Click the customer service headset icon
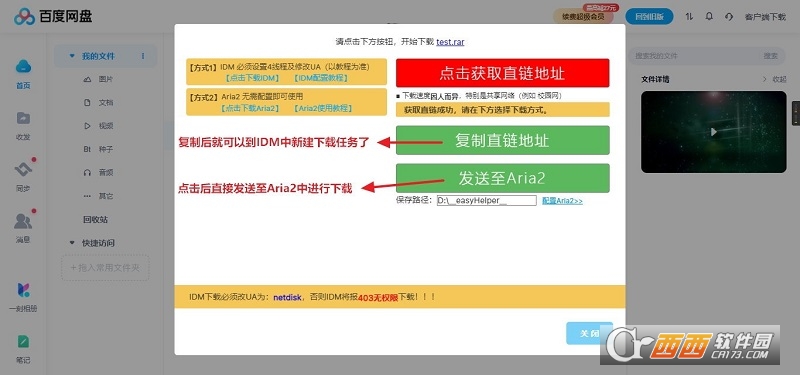 point(729,16)
